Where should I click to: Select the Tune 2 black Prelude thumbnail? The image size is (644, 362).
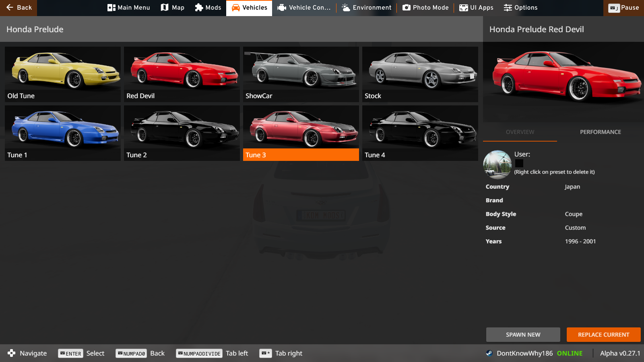pos(182,133)
